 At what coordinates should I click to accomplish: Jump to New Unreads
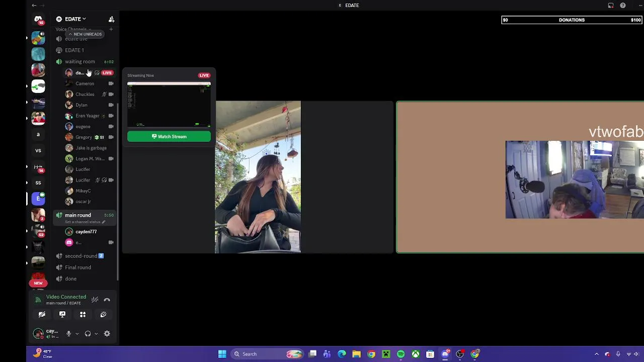[x=85, y=34]
